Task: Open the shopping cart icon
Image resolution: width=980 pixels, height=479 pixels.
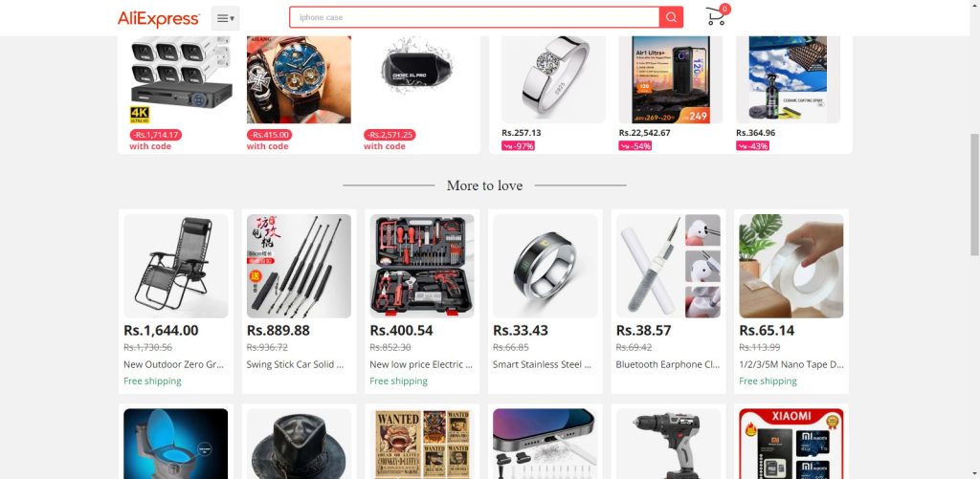Action: pyautogui.click(x=716, y=16)
